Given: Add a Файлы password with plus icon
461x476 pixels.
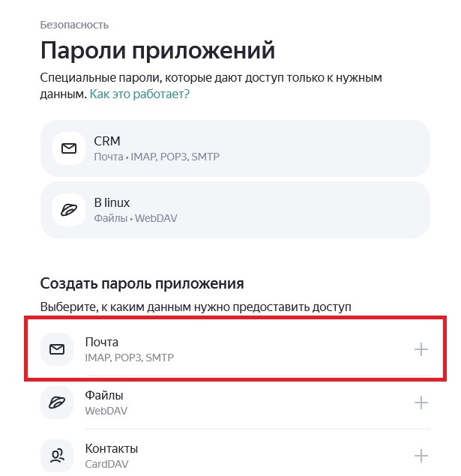Looking at the screenshot, I should (x=421, y=403).
